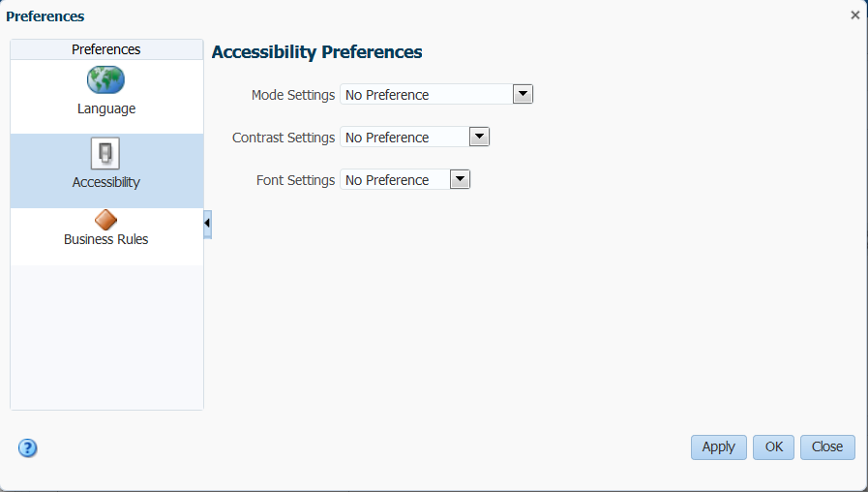Click the Preferences sidebar header
This screenshot has height=492, width=868.
(106, 49)
